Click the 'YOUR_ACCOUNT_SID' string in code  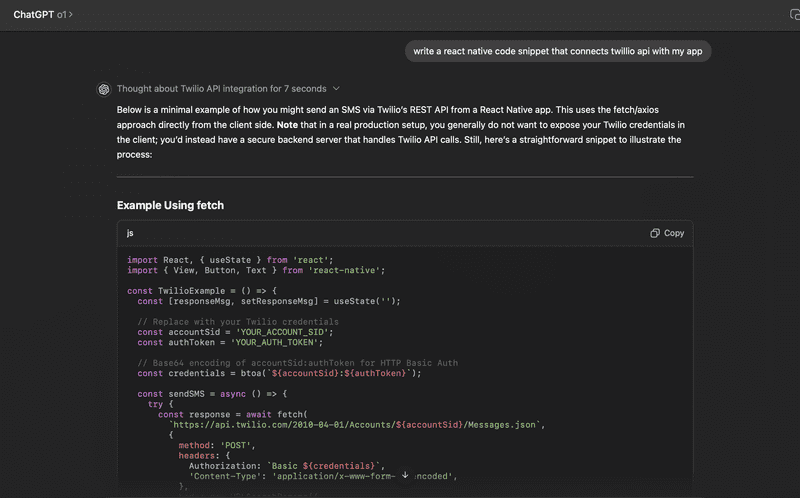(282, 332)
